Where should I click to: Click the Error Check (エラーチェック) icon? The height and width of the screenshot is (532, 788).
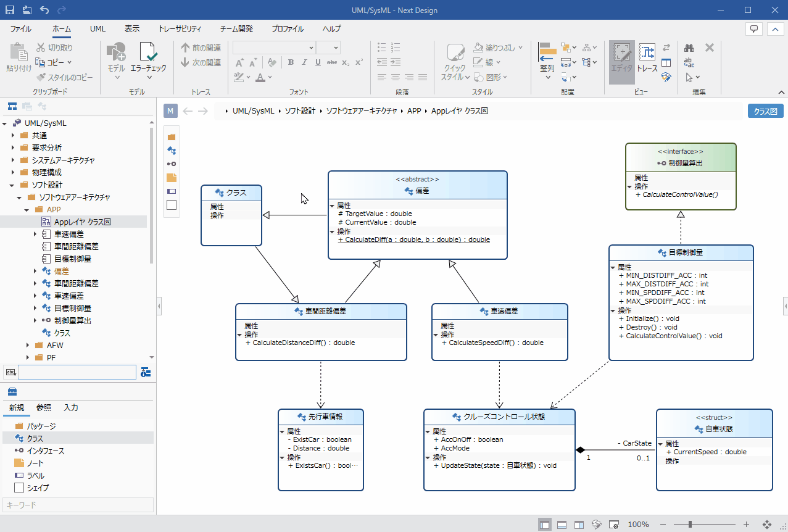pyautogui.click(x=148, y=52)
